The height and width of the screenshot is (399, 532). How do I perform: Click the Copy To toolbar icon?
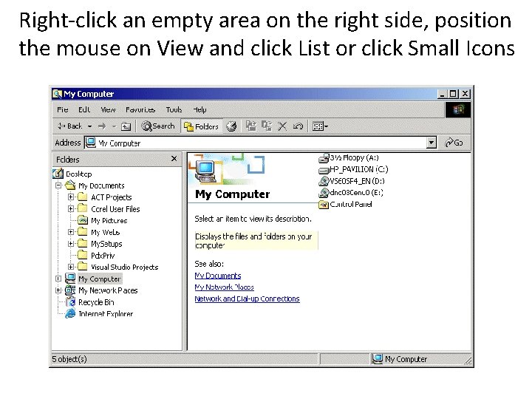[267, 126]
